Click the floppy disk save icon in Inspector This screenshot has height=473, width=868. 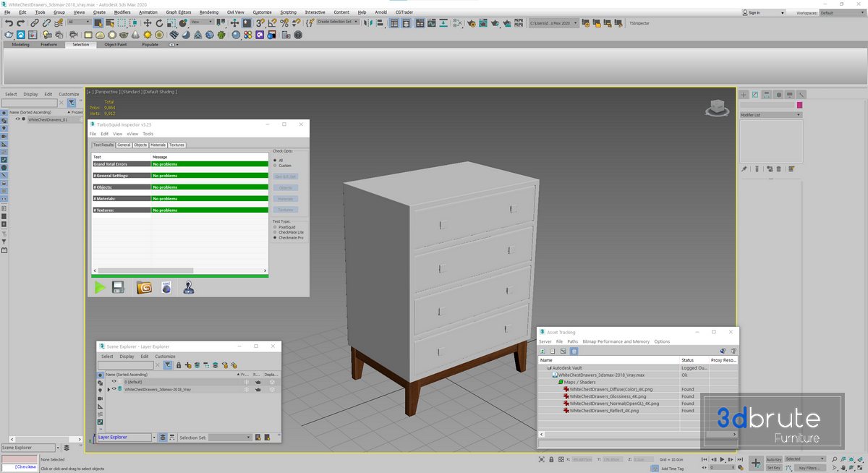(x=119, y=287)
